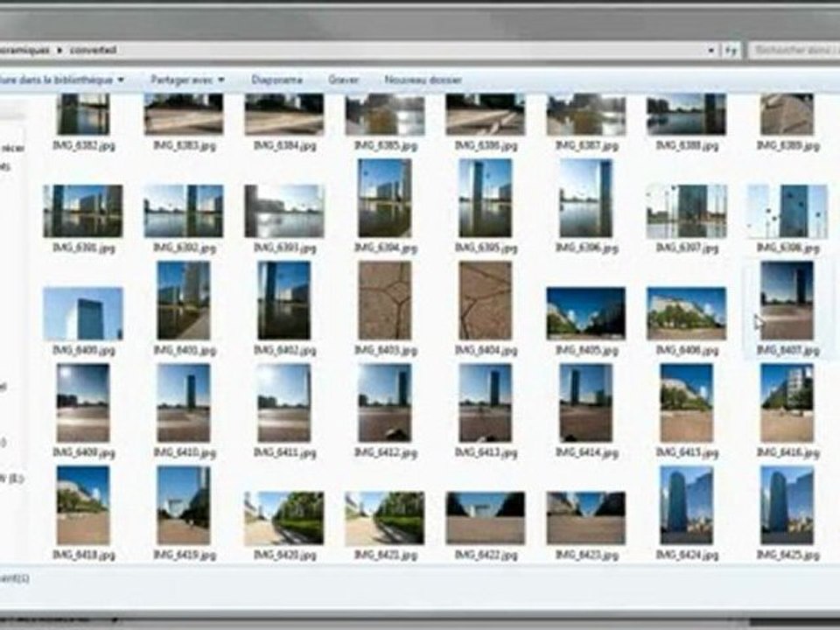The height and width of the screenshot is (630, 840).
Task: Click the file name IMG_6413.jpg
Action: [x=486, y=453]
